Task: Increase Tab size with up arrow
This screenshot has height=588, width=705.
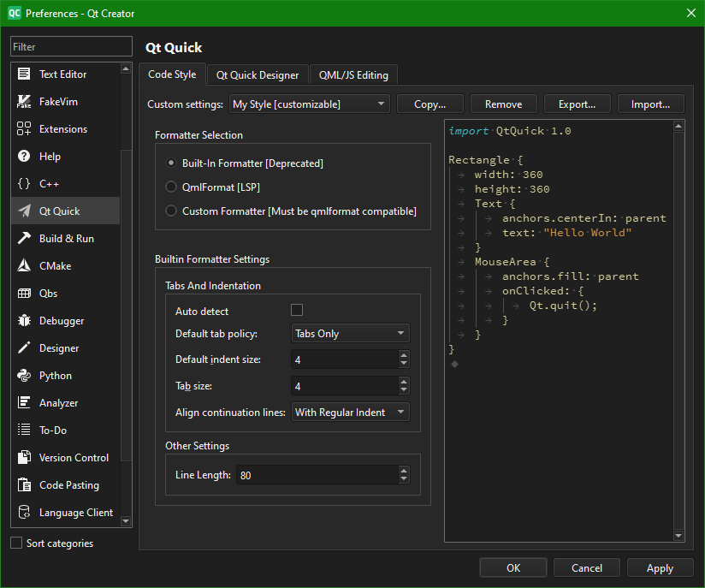Action: (x=404, y=381)
